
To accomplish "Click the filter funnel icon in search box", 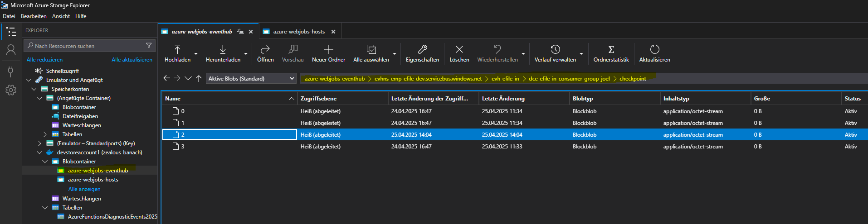I will click(x=149, y=45).
